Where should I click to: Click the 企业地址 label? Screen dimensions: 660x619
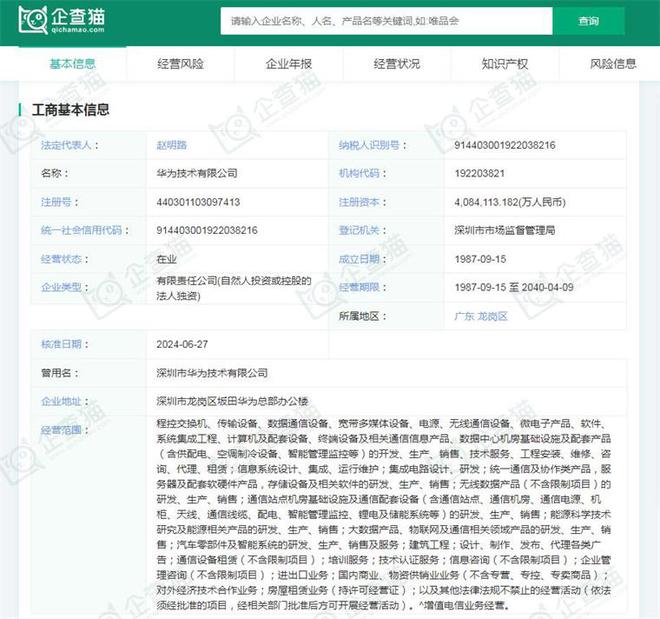(64, 401)
